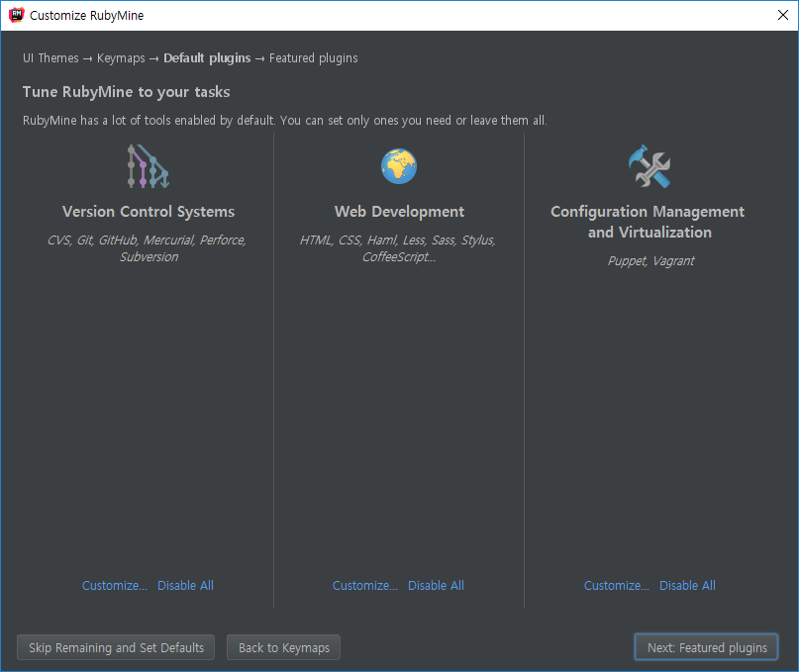
Task: Click the 'Tune RubyMine to your tasks' heading
Action: [x=127, y=92]
